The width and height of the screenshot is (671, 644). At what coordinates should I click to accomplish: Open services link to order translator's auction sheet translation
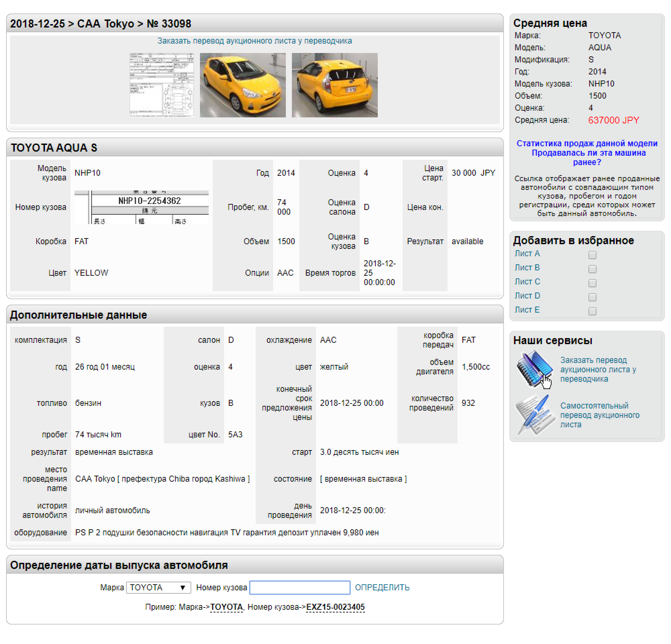tap(598, 369)
